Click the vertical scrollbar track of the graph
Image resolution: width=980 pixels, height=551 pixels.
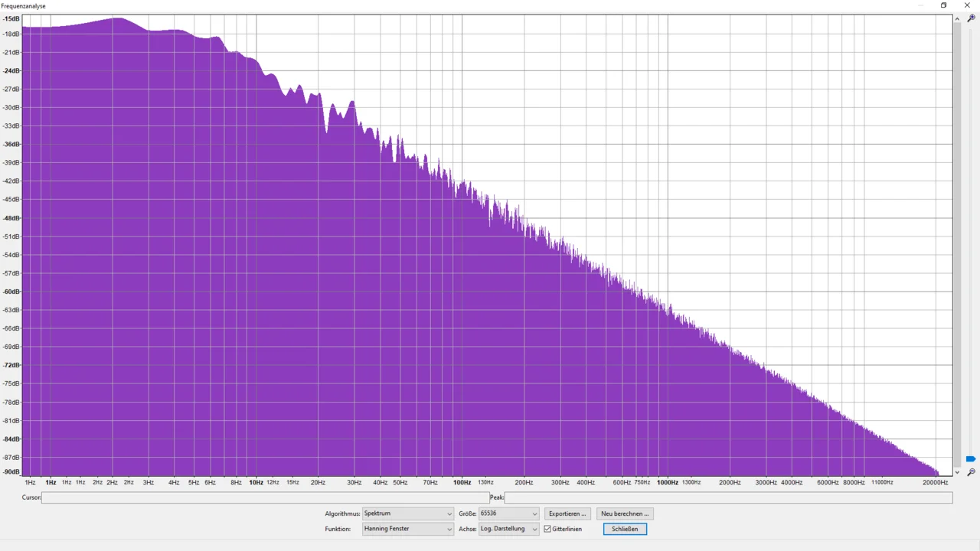pos(958,230)
